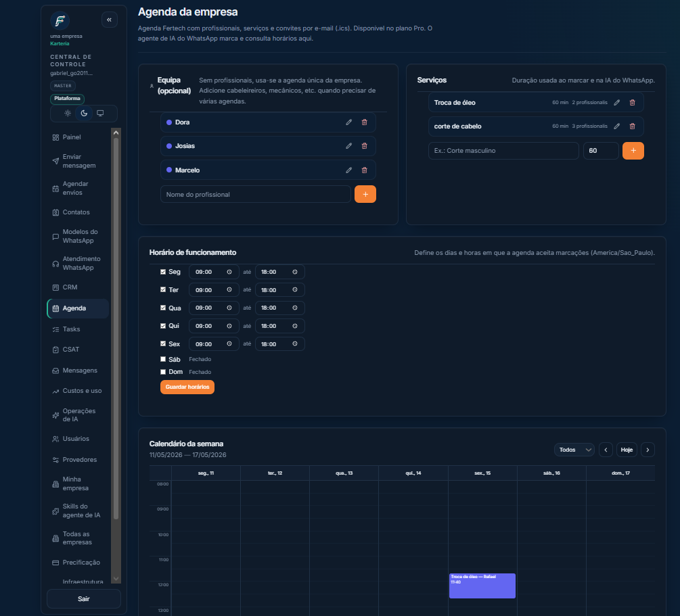
Task: Open clock picker for Qua start time
Action: [x=229, y=308]
